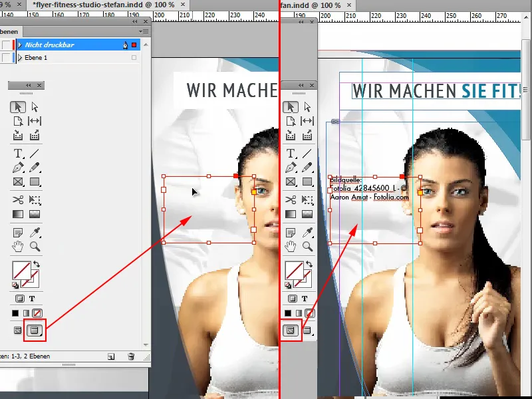Activate the Type tool in the left toolbox
The height and width of the screenshot is (399, 532).
click(18, 154)
